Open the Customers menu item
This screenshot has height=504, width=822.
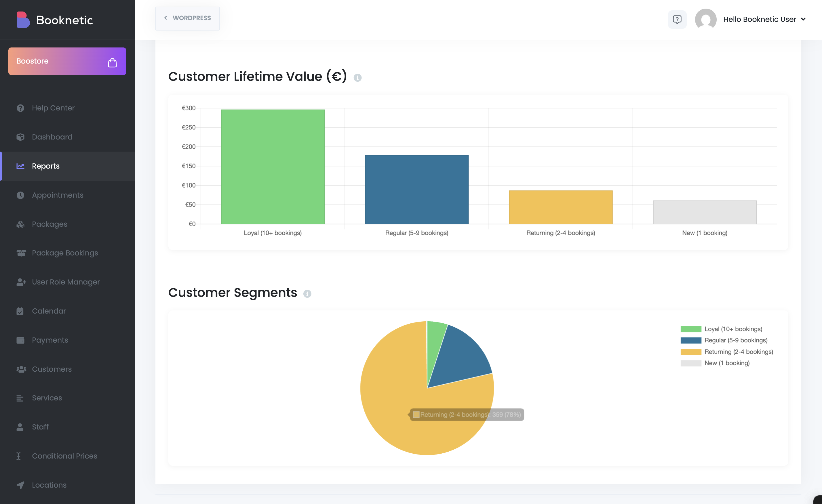[52, 369]
